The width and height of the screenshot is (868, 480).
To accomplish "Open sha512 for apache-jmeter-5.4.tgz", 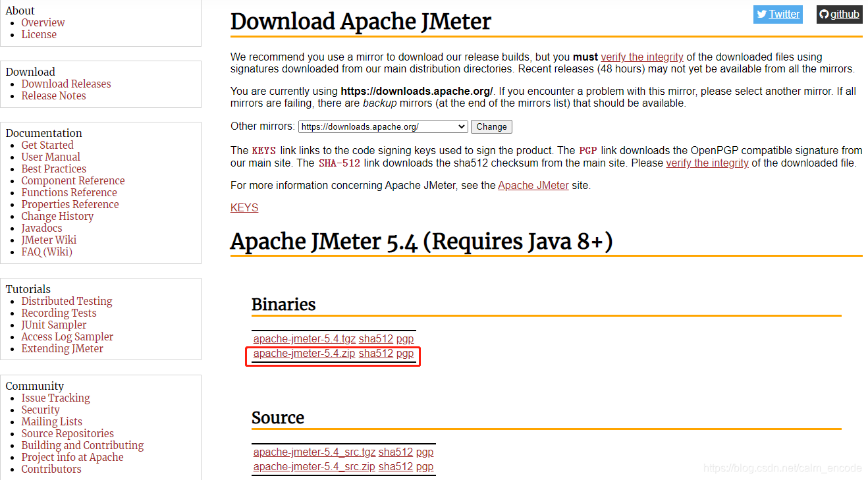I will click(376, 339).
